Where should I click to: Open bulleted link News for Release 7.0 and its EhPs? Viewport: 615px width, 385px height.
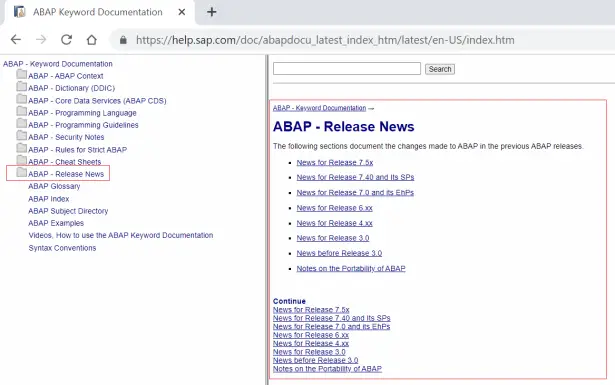pyautogui.click(x=355, y=192)
